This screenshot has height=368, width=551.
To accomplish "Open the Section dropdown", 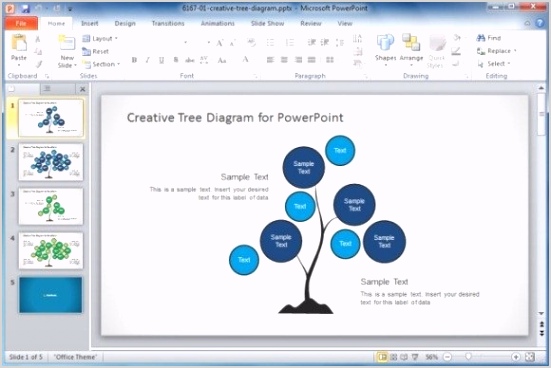I will pyautogui.click(x=101, y=64).
